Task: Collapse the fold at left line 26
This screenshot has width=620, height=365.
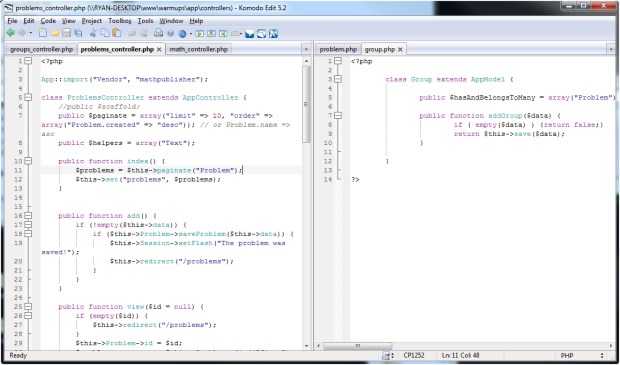Action: (x=28, y=316)
